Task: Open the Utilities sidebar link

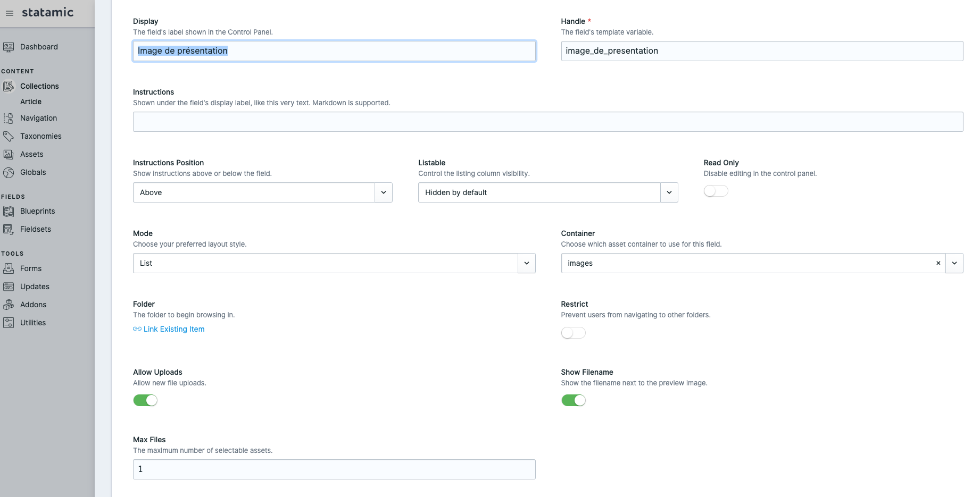Action: click(33, 323)
